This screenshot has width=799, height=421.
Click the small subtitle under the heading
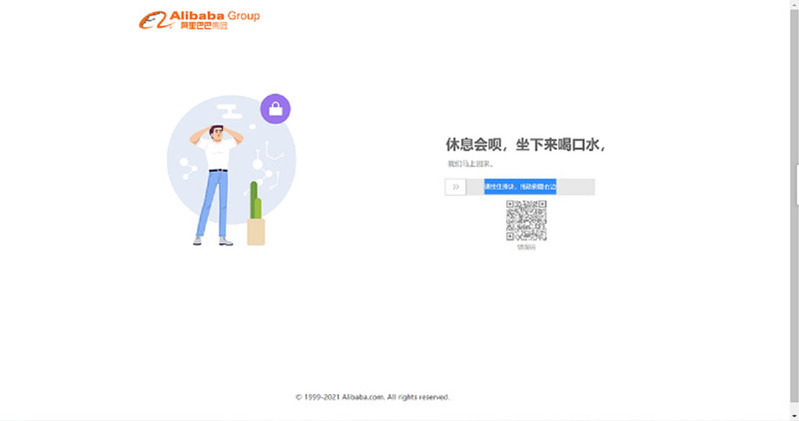pyautogui.click(x=470, y=164)
